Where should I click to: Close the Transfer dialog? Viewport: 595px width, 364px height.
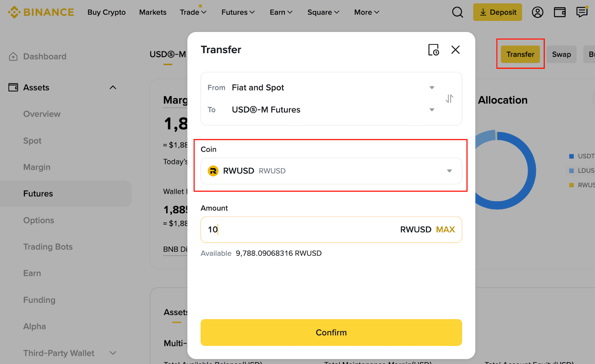tap(456, 50)
